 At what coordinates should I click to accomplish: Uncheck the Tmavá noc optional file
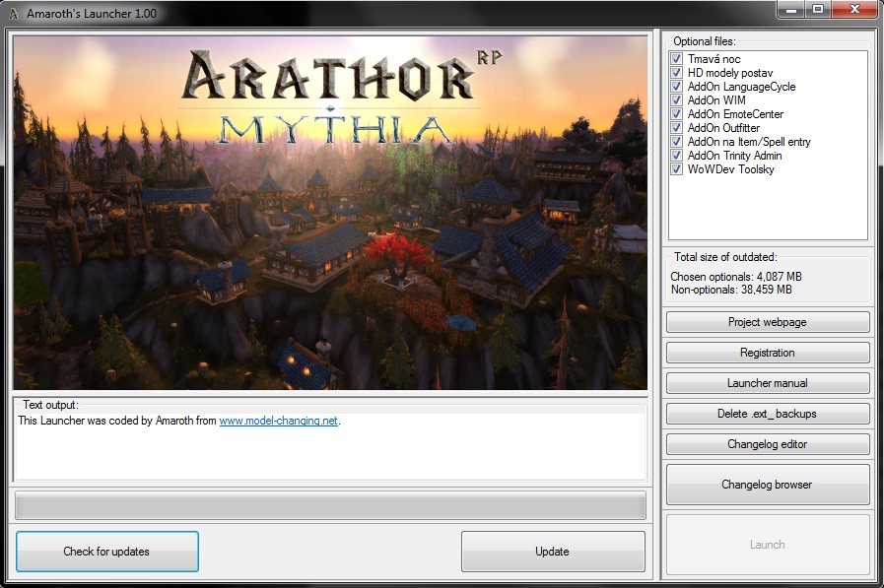click(x=677, y=59)
